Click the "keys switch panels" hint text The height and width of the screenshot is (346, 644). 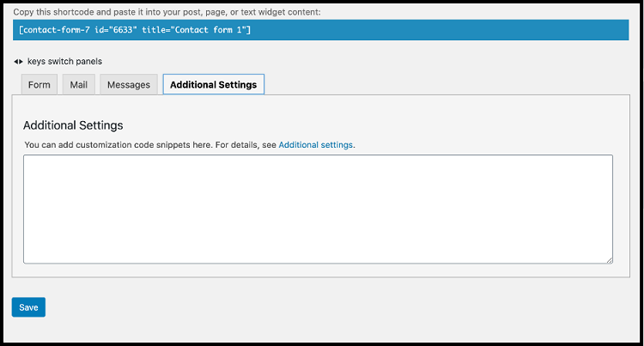point(65,62)
